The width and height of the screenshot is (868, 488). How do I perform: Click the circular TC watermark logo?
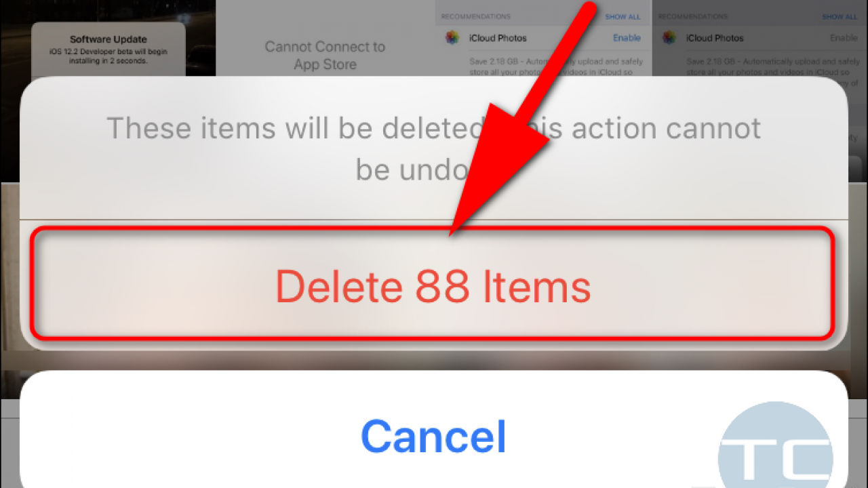[x=775, y=449]
